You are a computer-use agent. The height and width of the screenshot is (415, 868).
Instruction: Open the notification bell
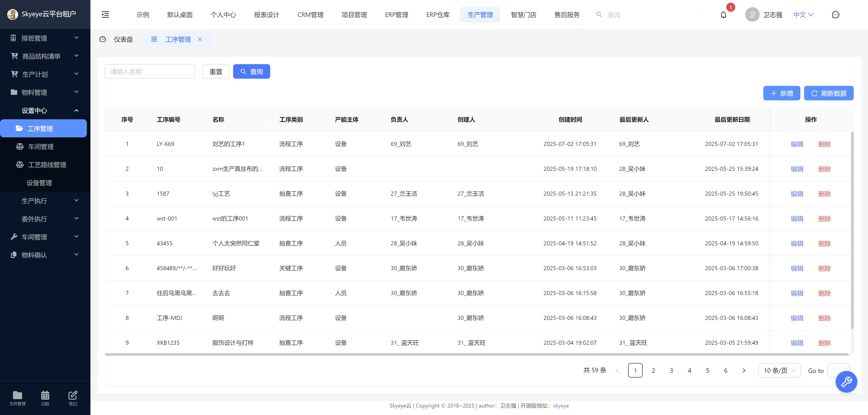(x=724, y=15)
